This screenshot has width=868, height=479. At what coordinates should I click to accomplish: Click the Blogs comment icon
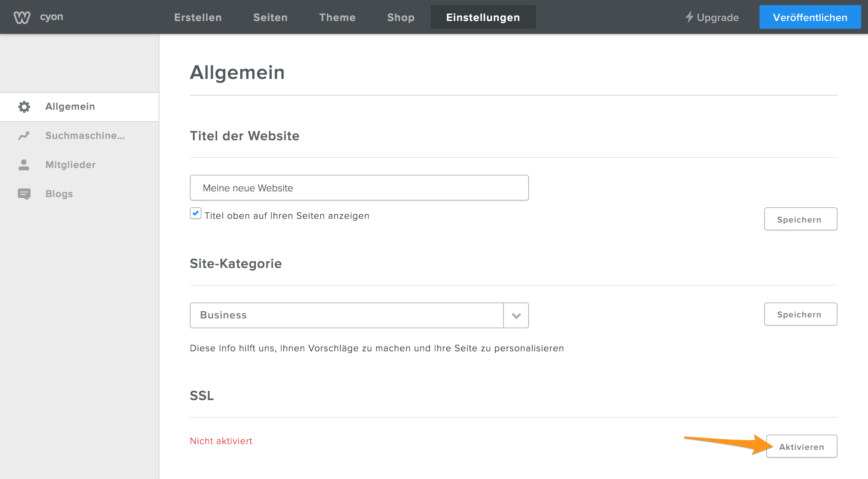[x=24, y=193]
